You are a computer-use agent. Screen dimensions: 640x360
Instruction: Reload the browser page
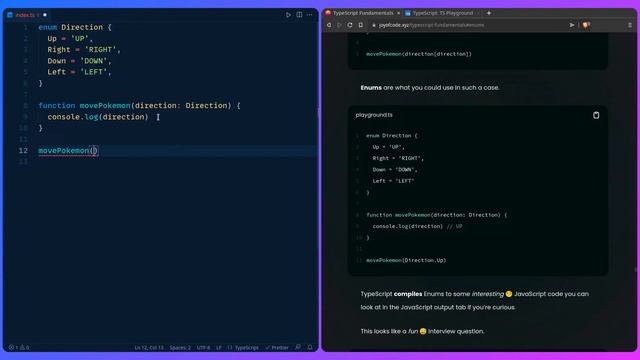coord(350,25)
